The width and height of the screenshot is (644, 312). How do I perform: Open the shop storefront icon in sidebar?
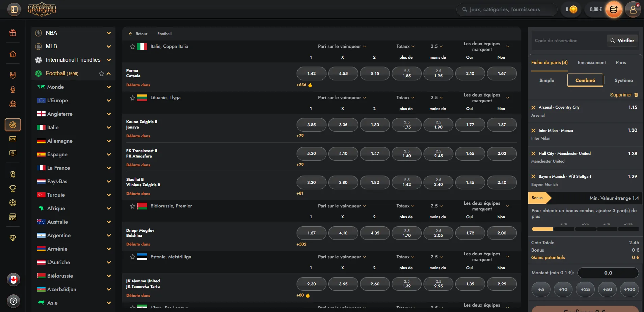(13, 217)
